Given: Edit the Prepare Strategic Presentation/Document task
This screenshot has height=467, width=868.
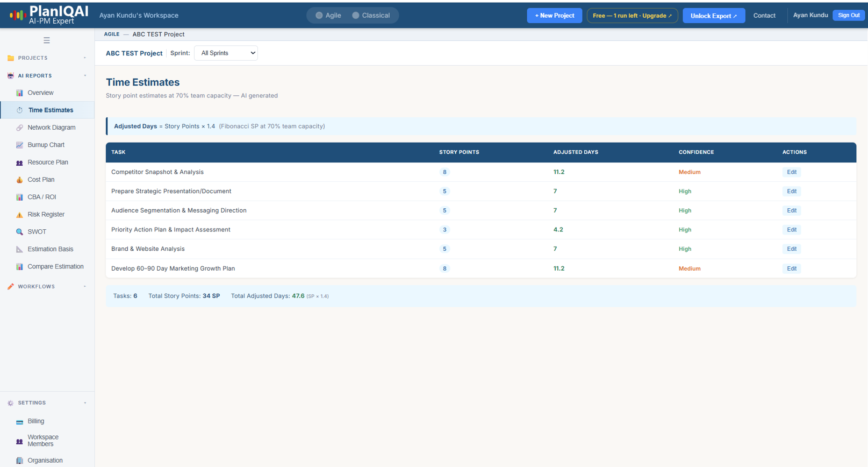Looking at the screenshot, I should (x=792, y=191).
